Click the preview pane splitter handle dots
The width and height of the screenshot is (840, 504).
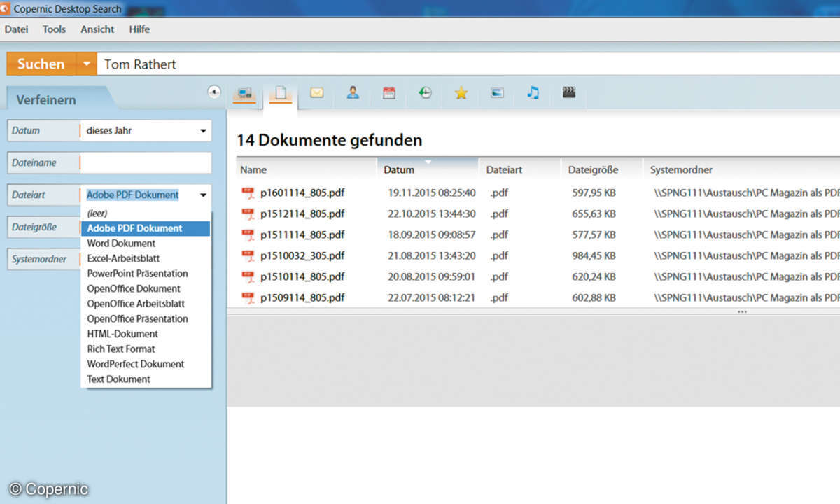click(x=742, y=311)
